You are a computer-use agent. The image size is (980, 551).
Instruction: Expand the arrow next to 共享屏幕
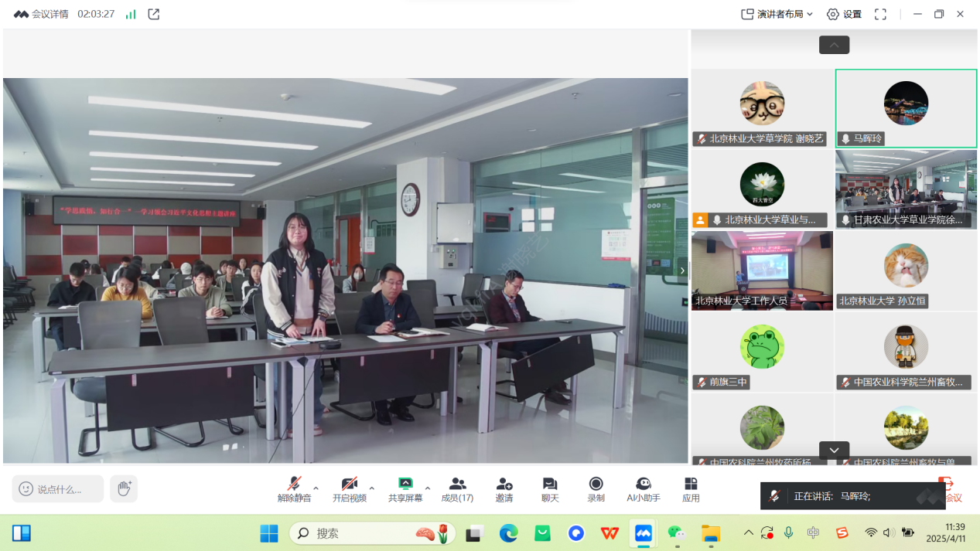428,488
